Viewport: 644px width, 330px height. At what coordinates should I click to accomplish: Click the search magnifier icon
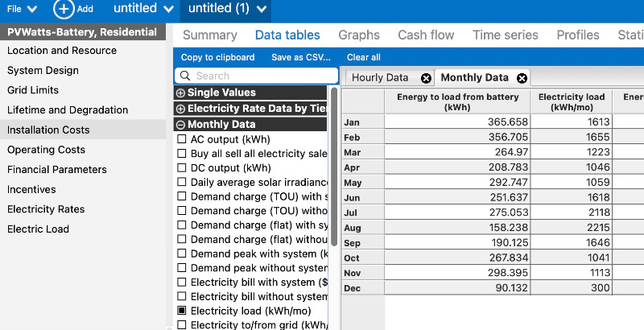(x=185, y=76)
